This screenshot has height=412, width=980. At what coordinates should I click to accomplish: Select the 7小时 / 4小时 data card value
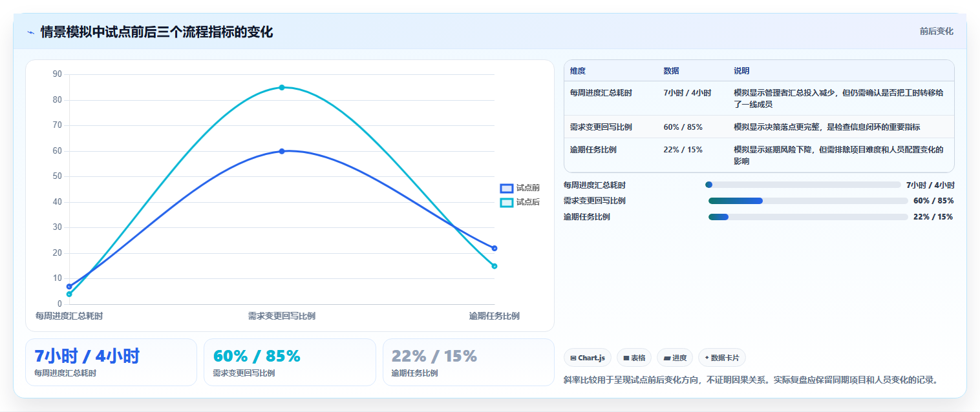coord(87,356)
